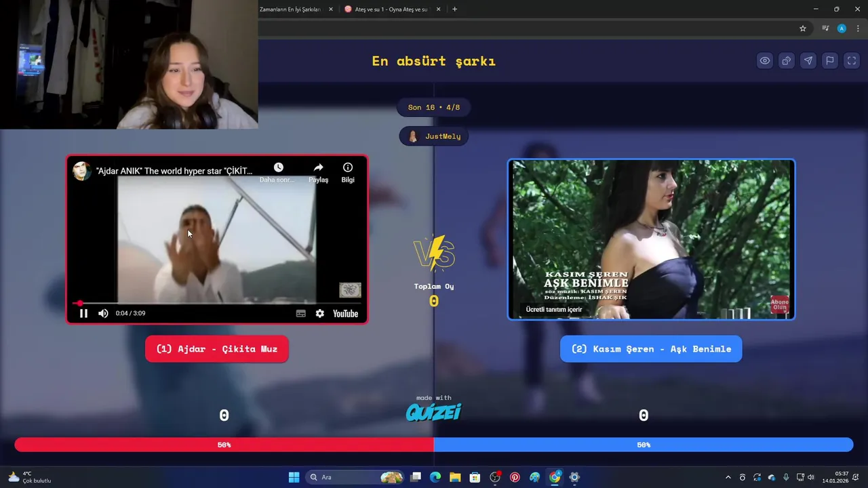Vote for (1) Ajdar - Çikita Muz
This screenshot has height=488, width=868.
tap(217, 349)
